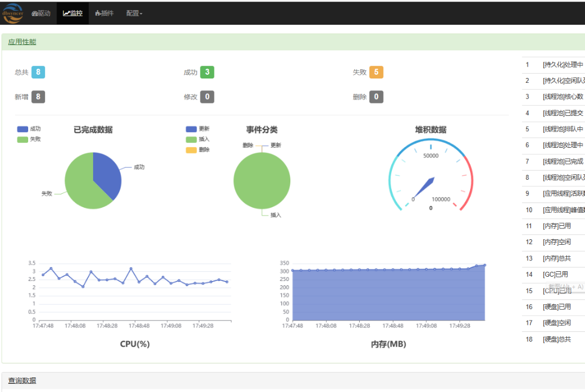Toggle the 失败 legend in 已完成数据 chart
585x392 pixels.
[x=29, y=139]
